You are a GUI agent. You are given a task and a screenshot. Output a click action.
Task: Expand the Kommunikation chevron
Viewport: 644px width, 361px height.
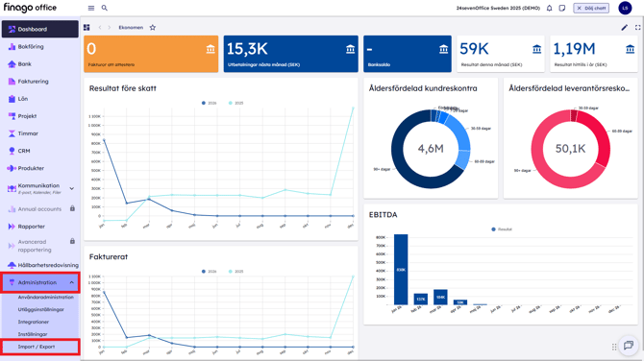tap(72, 188)
